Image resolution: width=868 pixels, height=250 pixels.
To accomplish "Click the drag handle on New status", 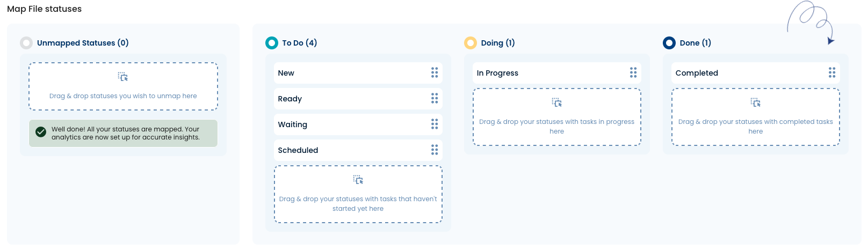I will (435, 73).
